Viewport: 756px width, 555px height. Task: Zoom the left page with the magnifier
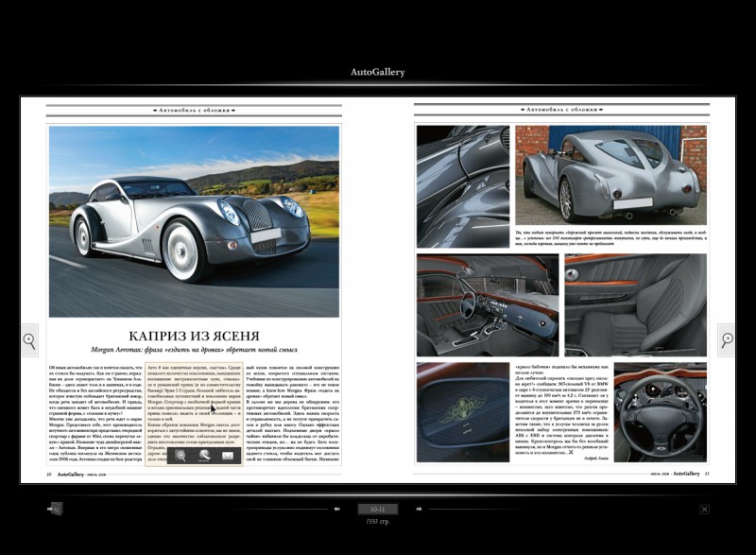(x=29, y=340)
